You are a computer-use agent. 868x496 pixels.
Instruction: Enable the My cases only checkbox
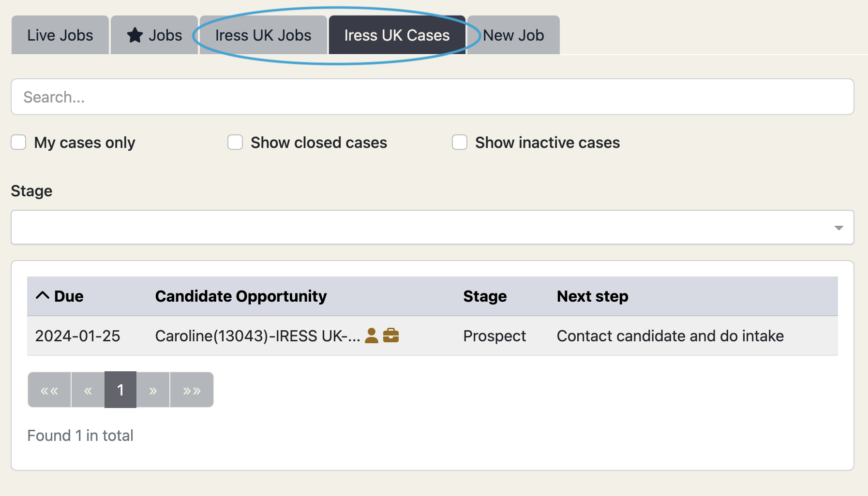tap(18, 142)
